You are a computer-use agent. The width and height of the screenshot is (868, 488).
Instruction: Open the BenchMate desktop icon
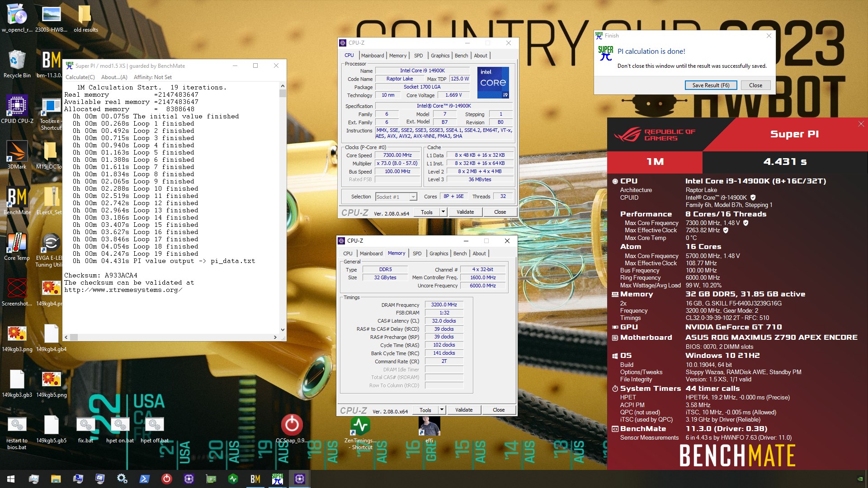point(17,200)
